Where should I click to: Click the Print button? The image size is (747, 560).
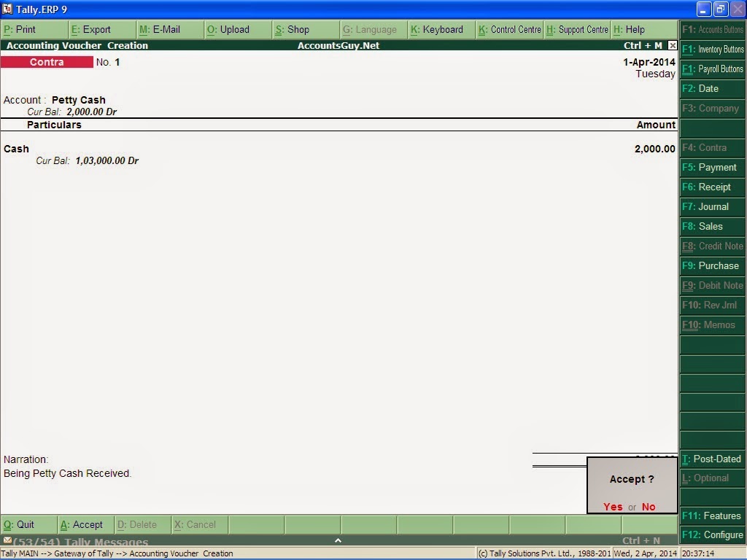(x=34, y=29)
